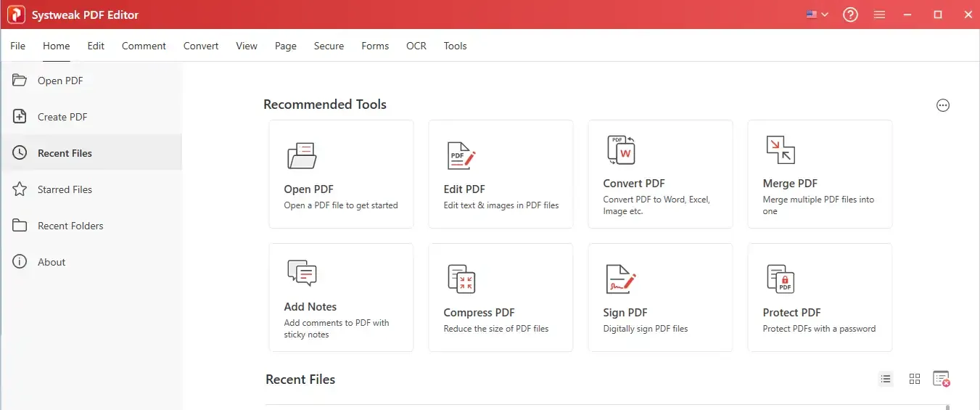Image resolution: width=980 pixels, height=410 pixels.
Task: Switch to the Edit tab
Action: [96, 46]
